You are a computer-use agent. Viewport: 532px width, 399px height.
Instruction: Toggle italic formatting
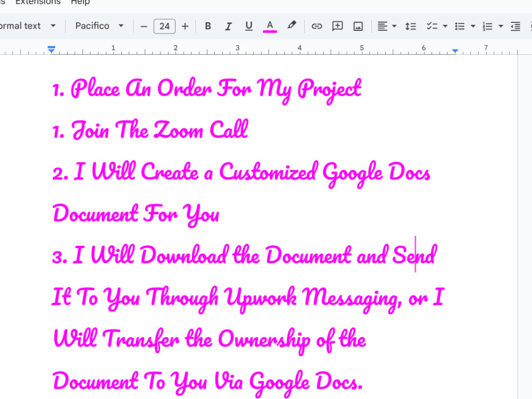228,26
